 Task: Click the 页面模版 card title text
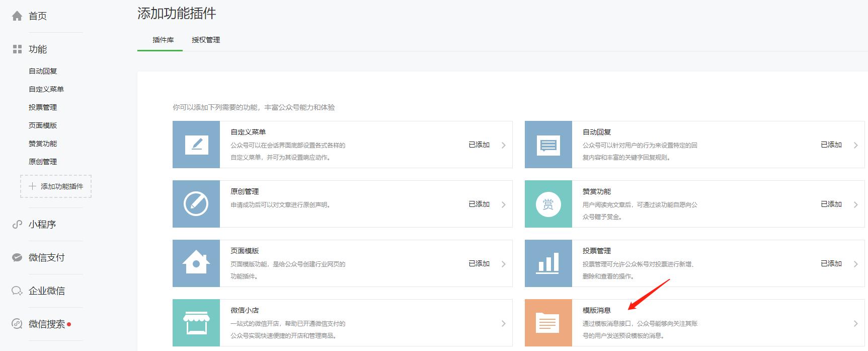pos(245,251)
